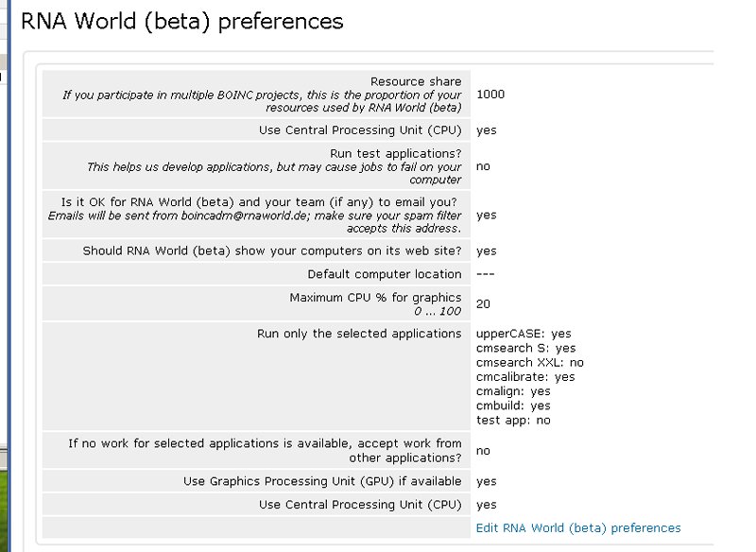
Task: Open the Edit RNA World (beta) preferences link
Action: pos(579,528)
